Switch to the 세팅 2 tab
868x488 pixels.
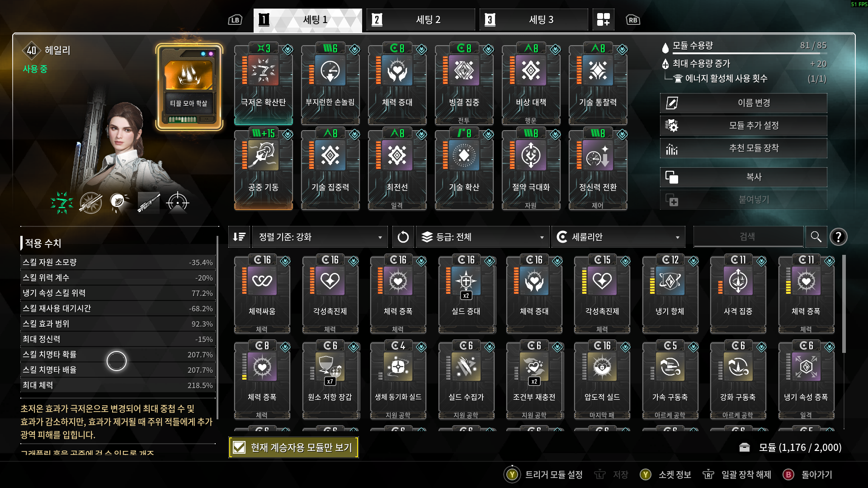(x=420, y=19)
